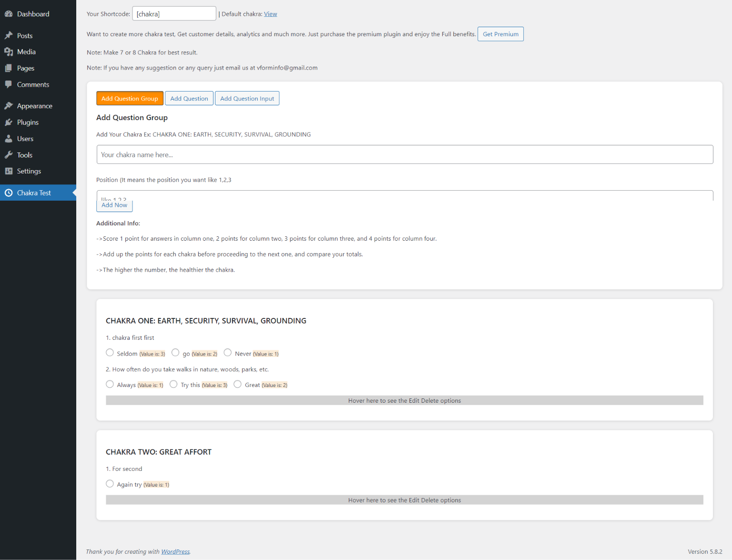Click question 'How often do you take walks'

[x=187, y=369]
